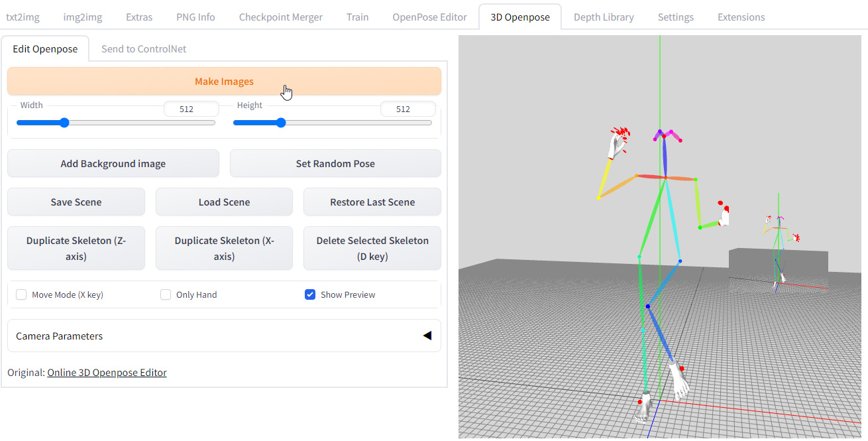Viewport: 868px width, 441px height.
Task: Open the Extensions tab
Action: (x=741, y=17)
